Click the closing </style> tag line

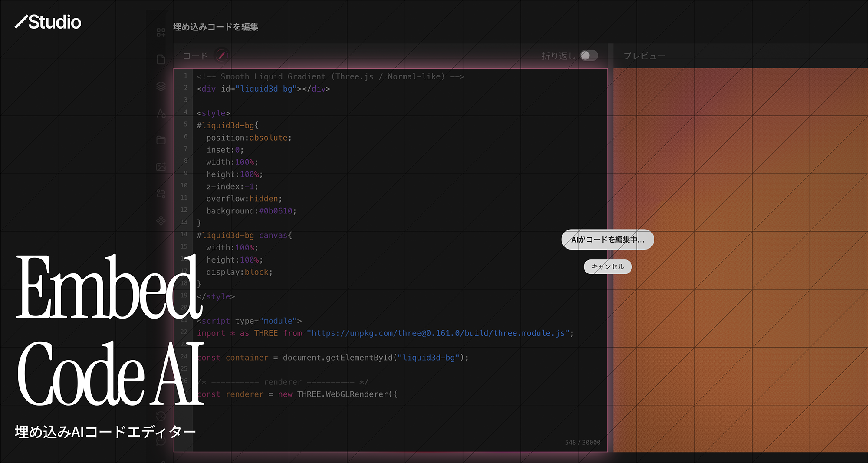[216, 296]
